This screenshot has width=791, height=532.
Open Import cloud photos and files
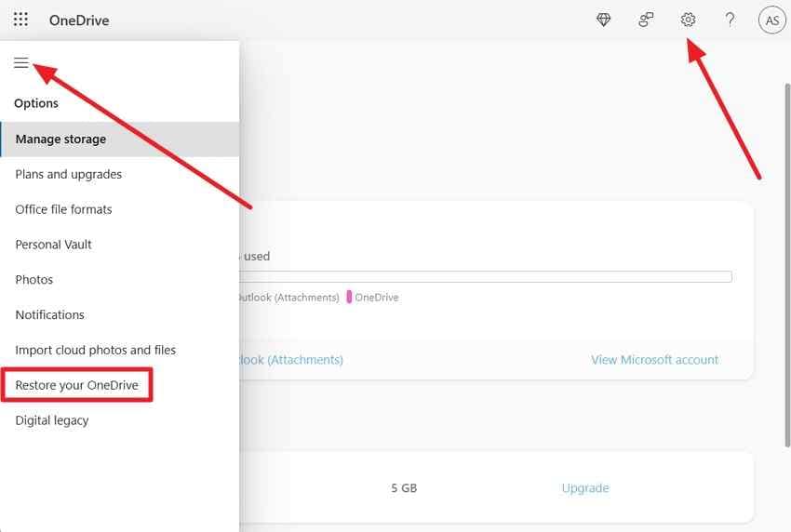(95, 350)
